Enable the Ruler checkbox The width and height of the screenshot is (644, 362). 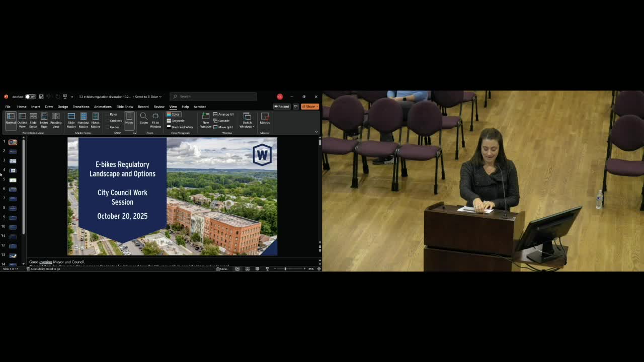(x=108, y=115)
